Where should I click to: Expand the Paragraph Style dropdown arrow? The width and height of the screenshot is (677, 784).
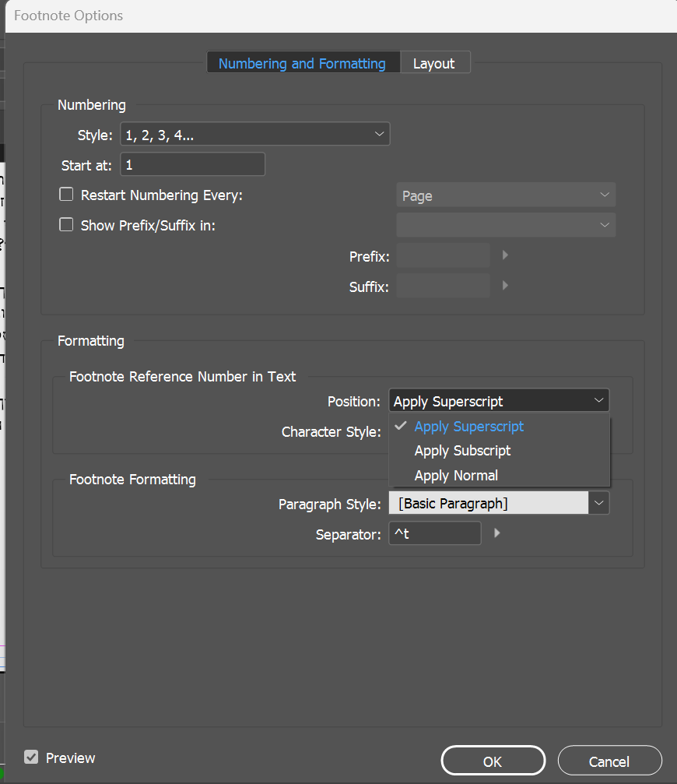pos(598,504)
